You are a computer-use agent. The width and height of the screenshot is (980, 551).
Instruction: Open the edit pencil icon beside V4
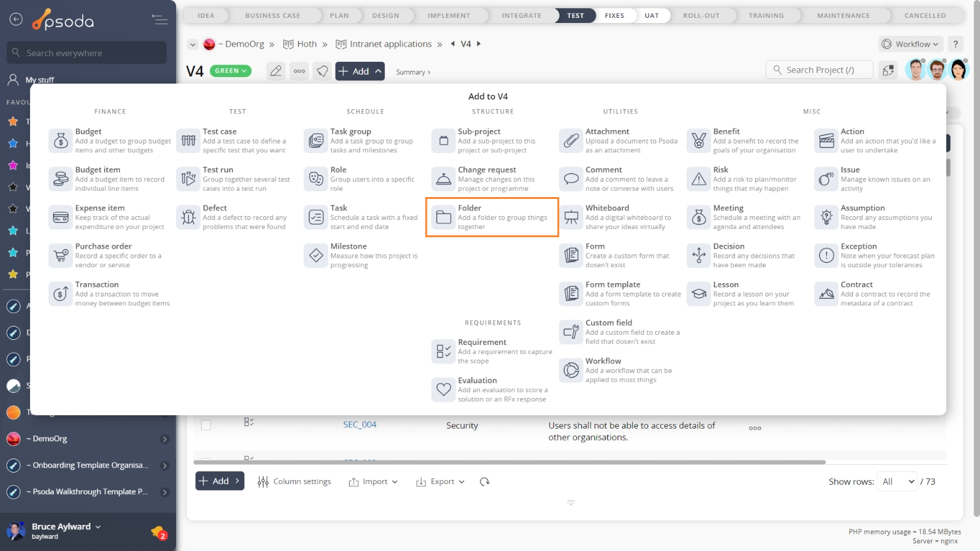(276, 71)
